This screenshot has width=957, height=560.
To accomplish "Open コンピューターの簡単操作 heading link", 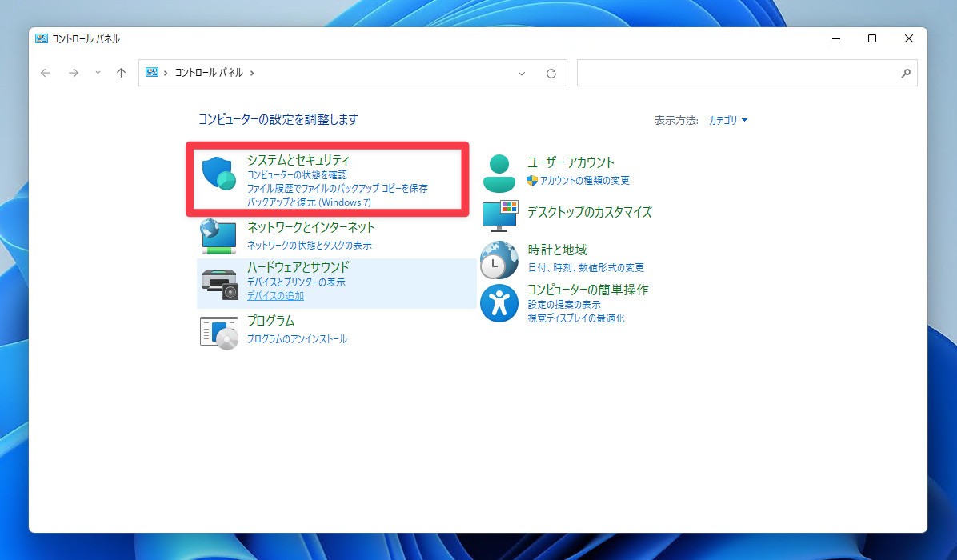I will pos(588,289).
